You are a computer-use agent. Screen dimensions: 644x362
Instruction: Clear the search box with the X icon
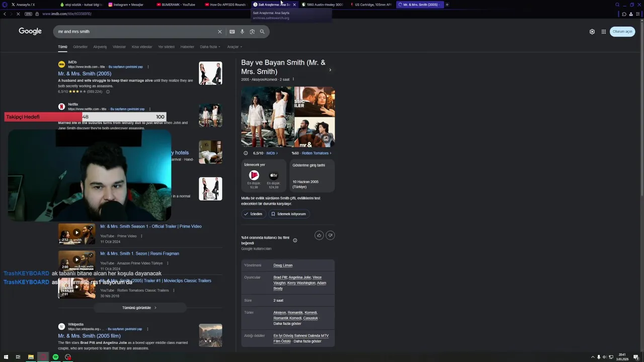219,32
